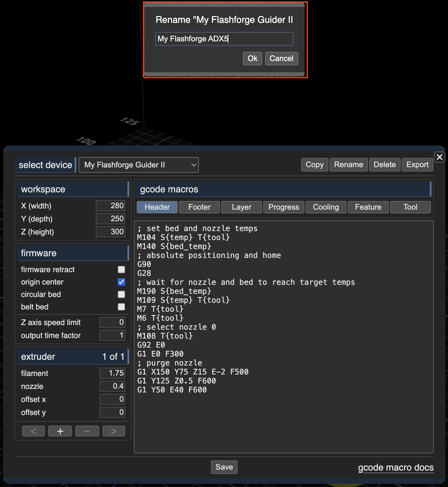Click the X (width) value field
The width and height of the screenshot is (448, 487).
[x=111, y=206]
